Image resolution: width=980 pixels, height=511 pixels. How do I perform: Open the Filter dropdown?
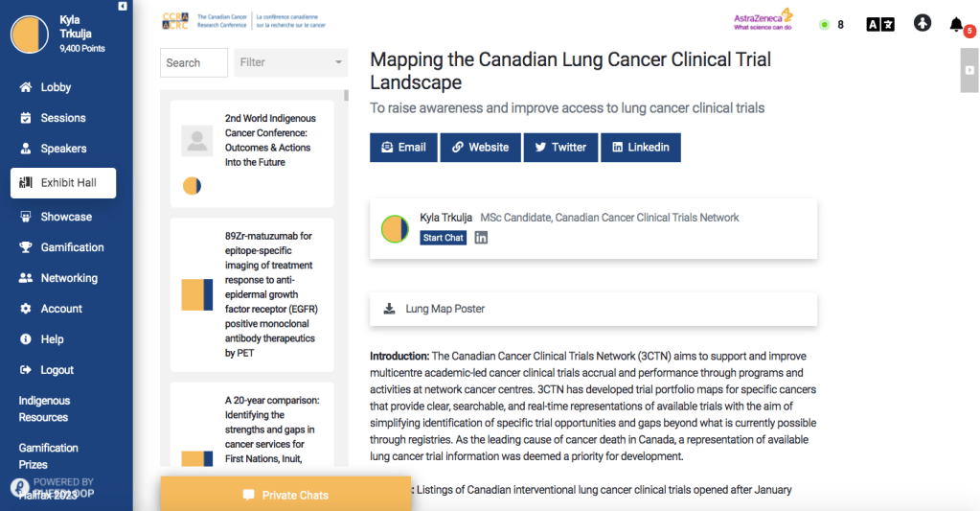(291, 62)
